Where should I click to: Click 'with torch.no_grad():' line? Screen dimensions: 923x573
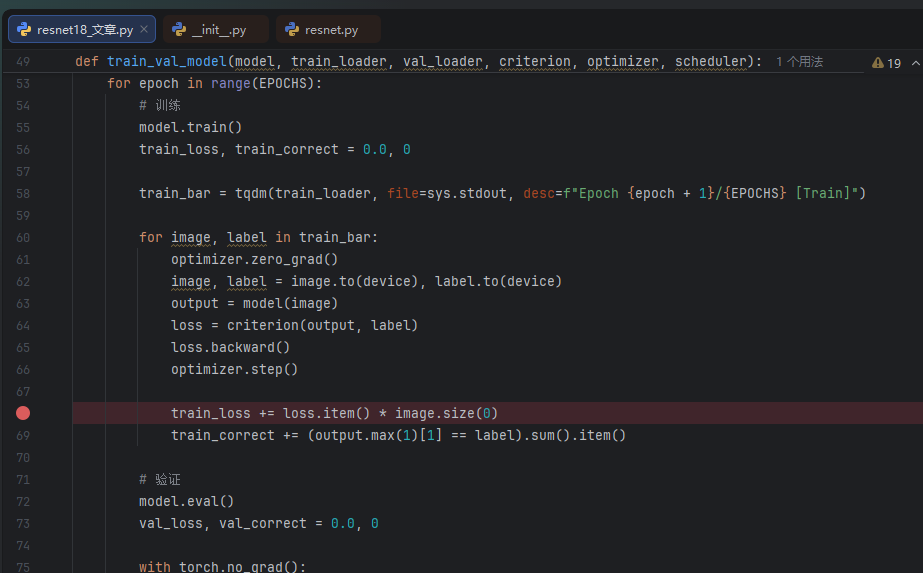[x=223, y=567]
